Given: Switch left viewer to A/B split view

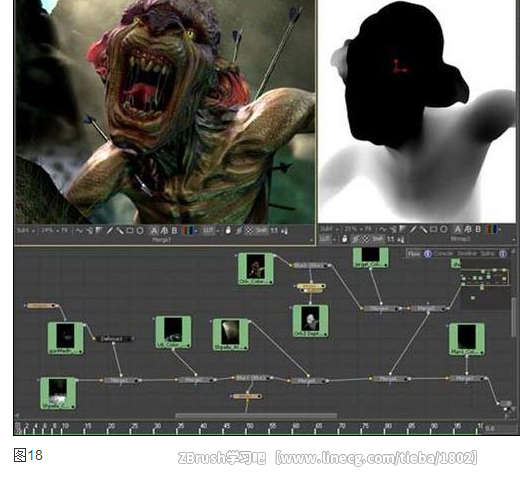Looking at the screenshot, I should 164,231.
